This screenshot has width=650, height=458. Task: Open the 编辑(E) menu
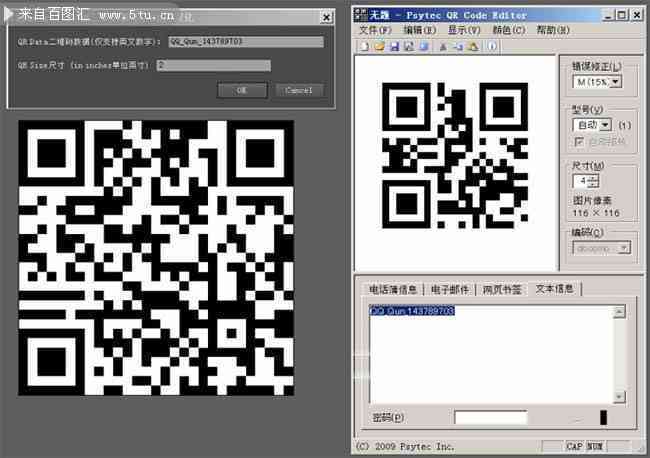coord(420,30)
